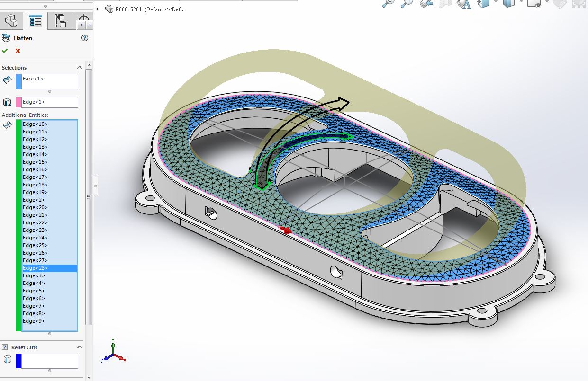Select Edge<2> in Additional Entities

tap(50, 200)
